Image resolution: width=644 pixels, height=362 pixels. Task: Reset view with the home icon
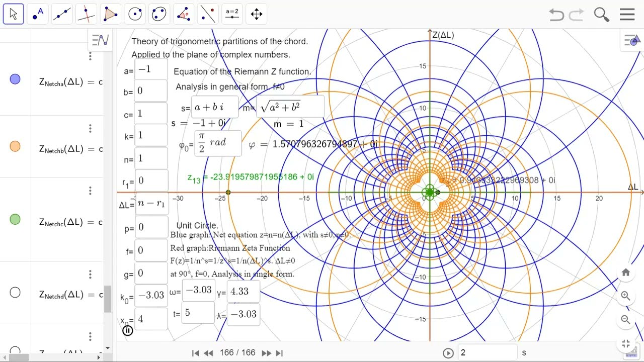click(x=626, y=272)
